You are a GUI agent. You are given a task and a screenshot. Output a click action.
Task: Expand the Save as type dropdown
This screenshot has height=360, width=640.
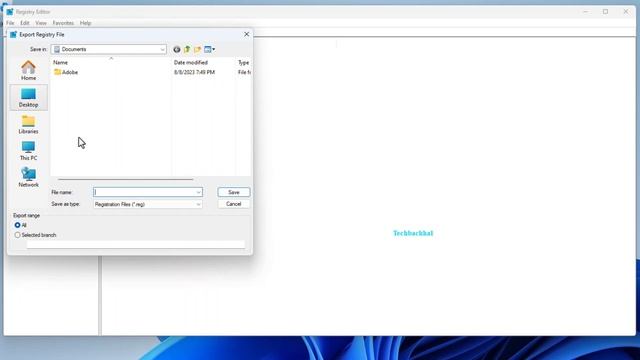198,204
